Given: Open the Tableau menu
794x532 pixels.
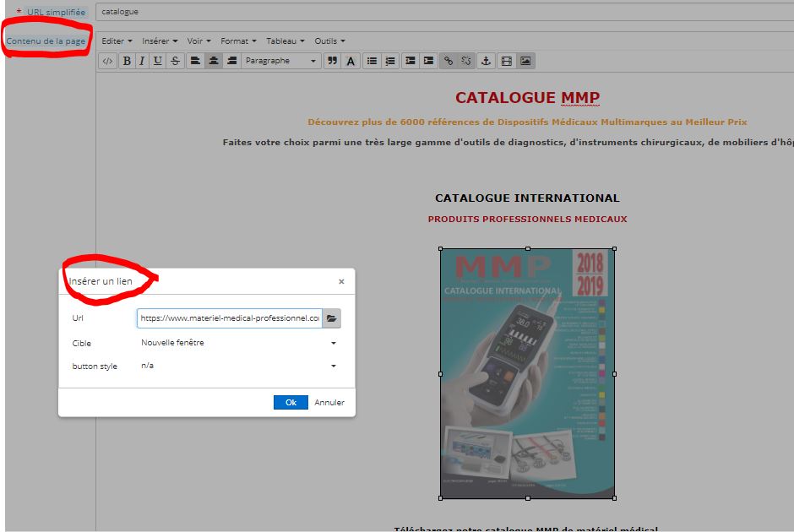Looking at the screenshot, I should (x=286, y=41).
